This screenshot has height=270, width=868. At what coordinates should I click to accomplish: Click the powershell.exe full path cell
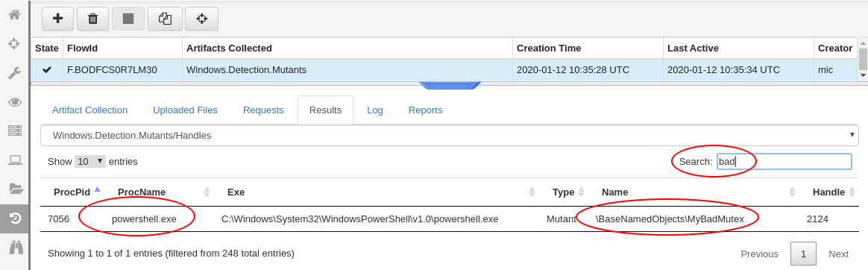pos(360,219)
